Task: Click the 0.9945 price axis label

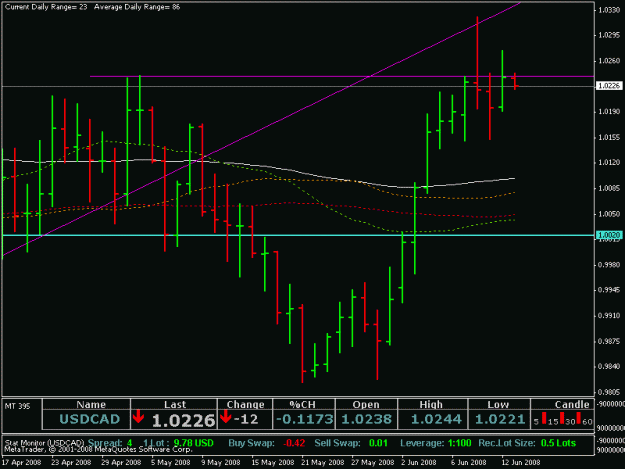Action: tap(610, 290)
